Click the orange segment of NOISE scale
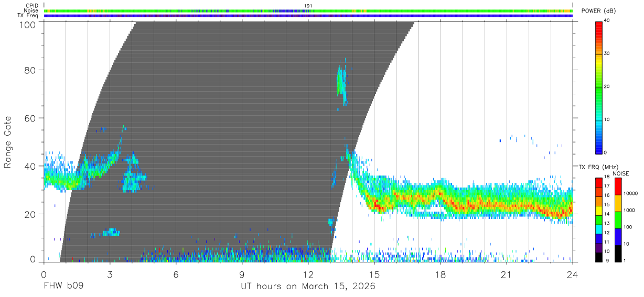This screenshot has width=644, height=297. point(618,203)
